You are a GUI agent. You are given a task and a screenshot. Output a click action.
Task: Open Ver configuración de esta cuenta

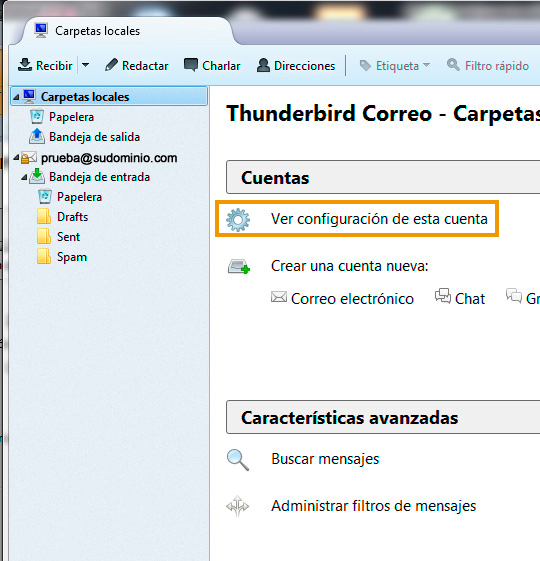[379, 219]
